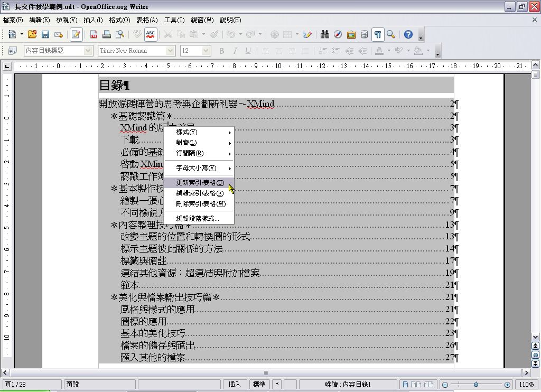Insert Hyperlink icon in toolbar

[275, 34]
